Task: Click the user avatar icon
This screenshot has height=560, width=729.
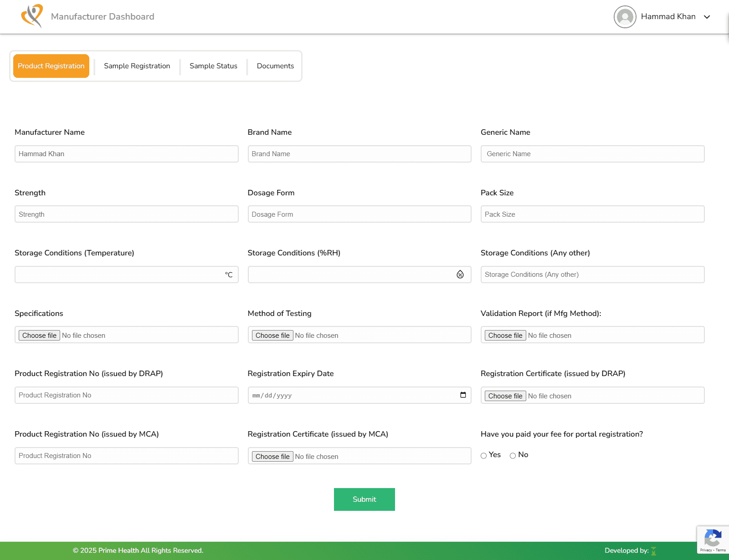Action: 625,17
